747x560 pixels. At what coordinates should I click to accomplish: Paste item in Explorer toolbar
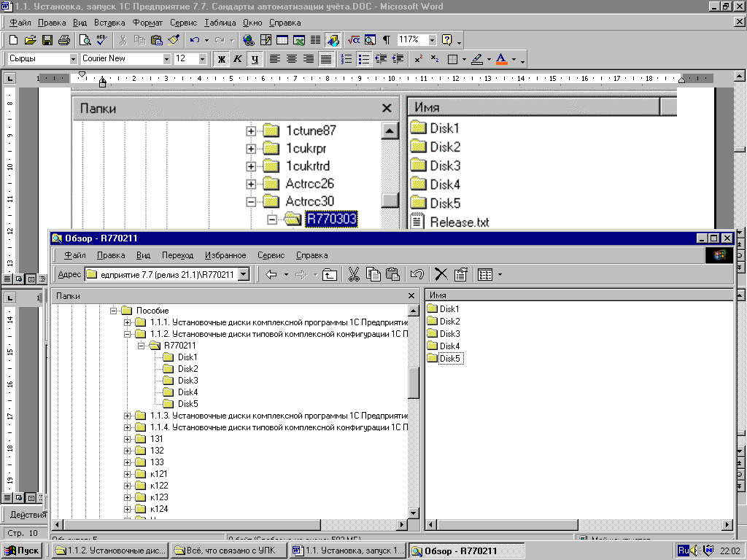click(x=392, y=274)
